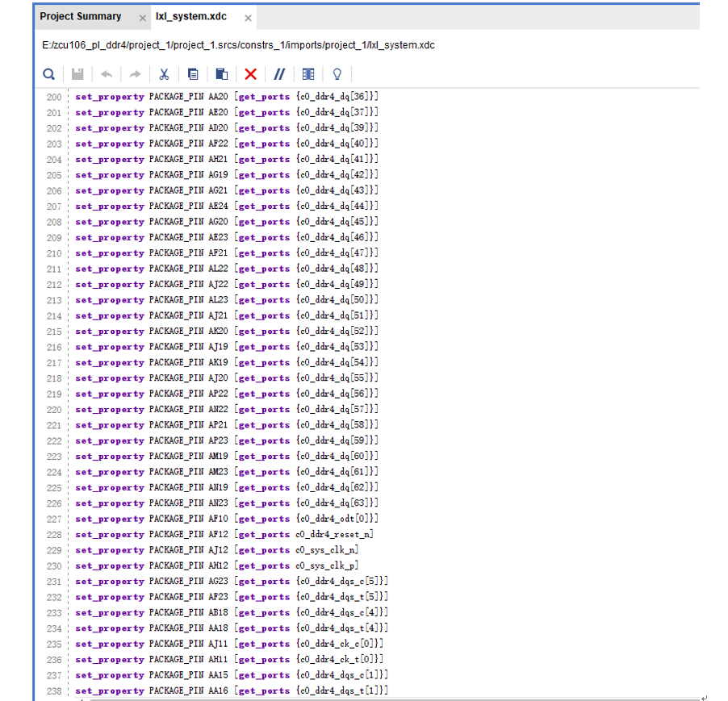
Task: Close the lxl_system.xdc tab
Action: (248, 16)
